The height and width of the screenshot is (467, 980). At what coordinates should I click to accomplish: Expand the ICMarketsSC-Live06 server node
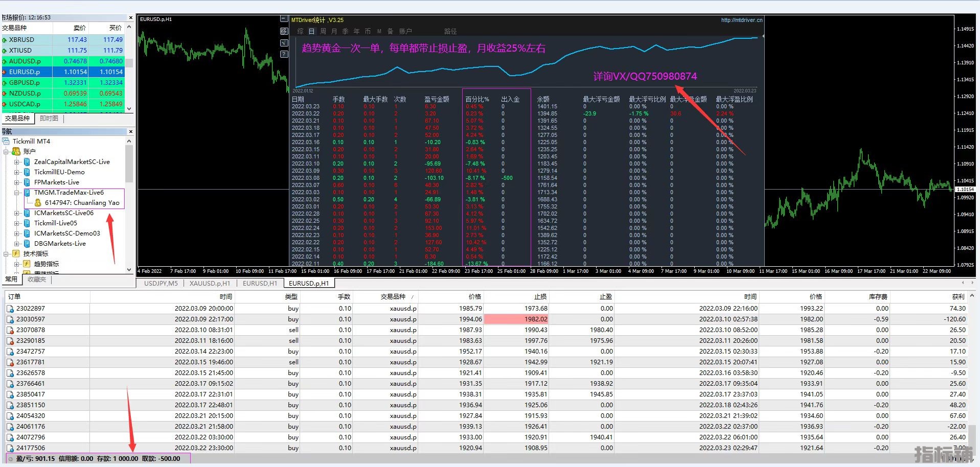(16, 213)
